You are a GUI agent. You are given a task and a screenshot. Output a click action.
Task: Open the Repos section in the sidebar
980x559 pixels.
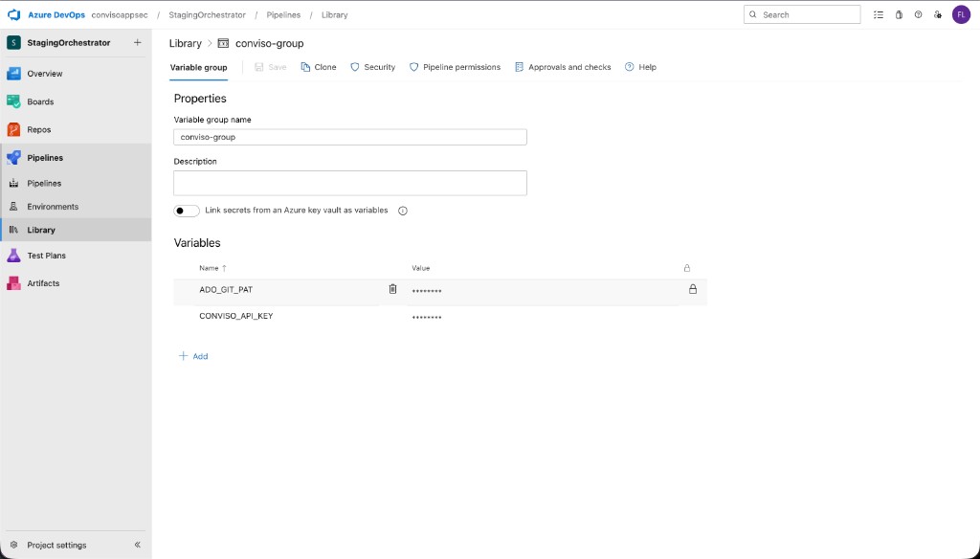(38, 129)
